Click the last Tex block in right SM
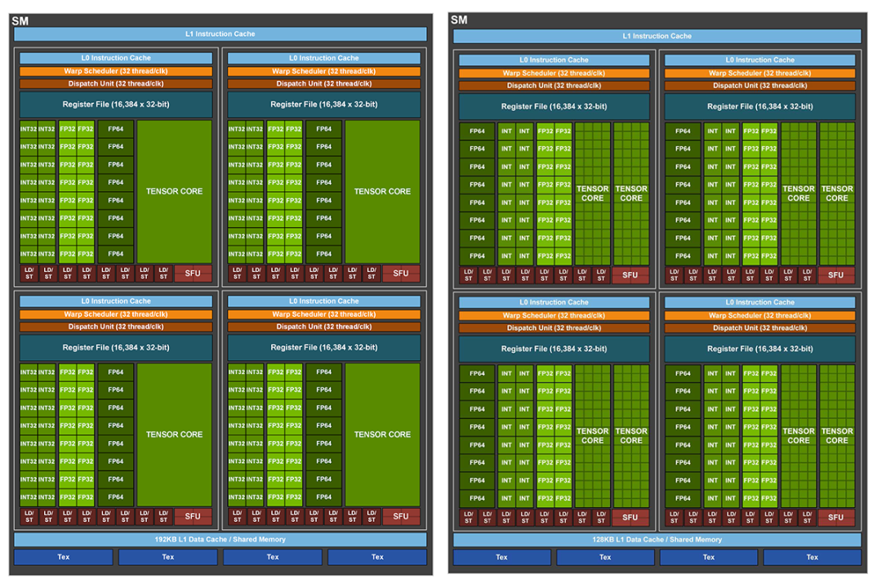This screenshot has height=588, width=882. click(812, 558)
